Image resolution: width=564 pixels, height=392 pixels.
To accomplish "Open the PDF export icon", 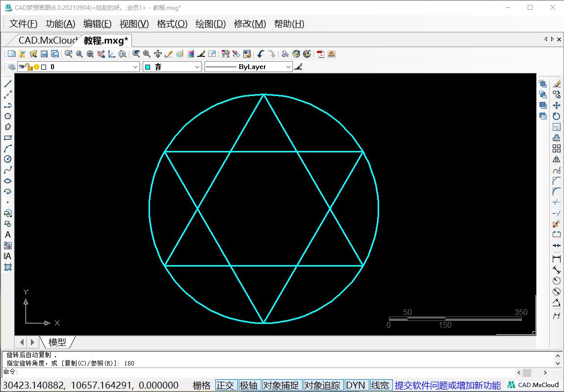I will click(x=321, y=54).
